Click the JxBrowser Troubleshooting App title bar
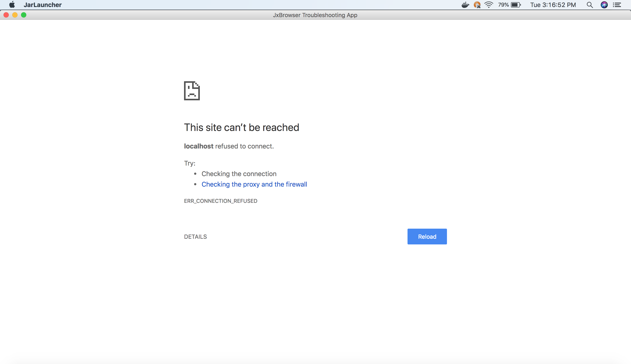This screenshot has height=364, width=631. (x=315, y=15)
